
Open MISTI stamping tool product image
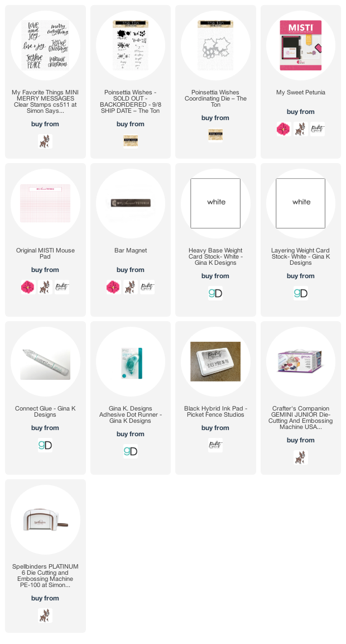[x=300, y=45]
